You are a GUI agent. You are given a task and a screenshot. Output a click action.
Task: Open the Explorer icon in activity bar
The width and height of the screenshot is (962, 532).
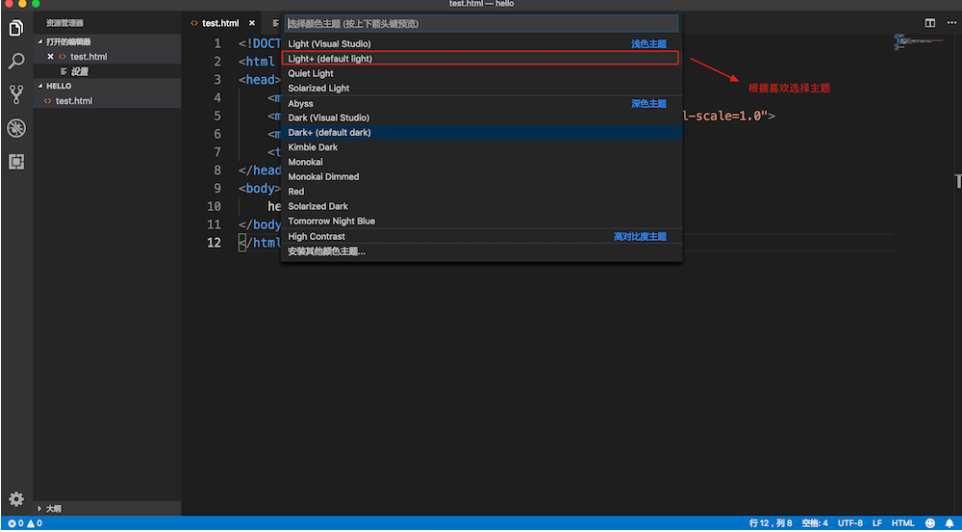[17, 28]
